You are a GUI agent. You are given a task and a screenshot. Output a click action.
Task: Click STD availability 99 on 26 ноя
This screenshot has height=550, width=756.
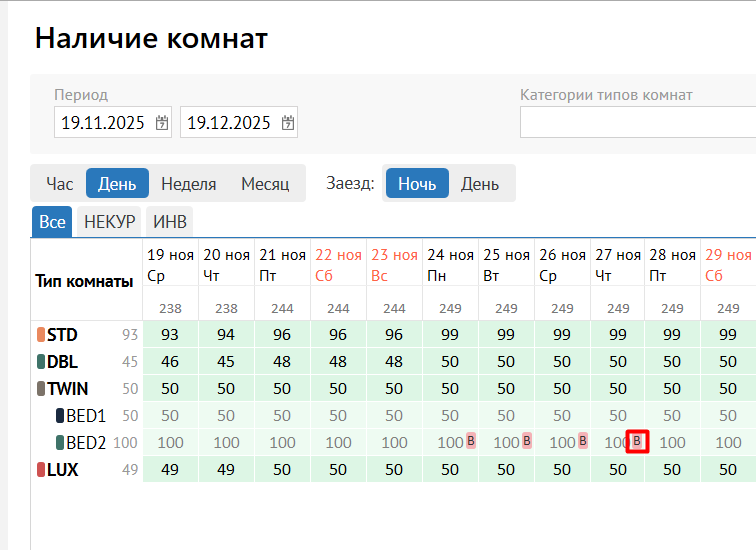click(x=562, y=335)
